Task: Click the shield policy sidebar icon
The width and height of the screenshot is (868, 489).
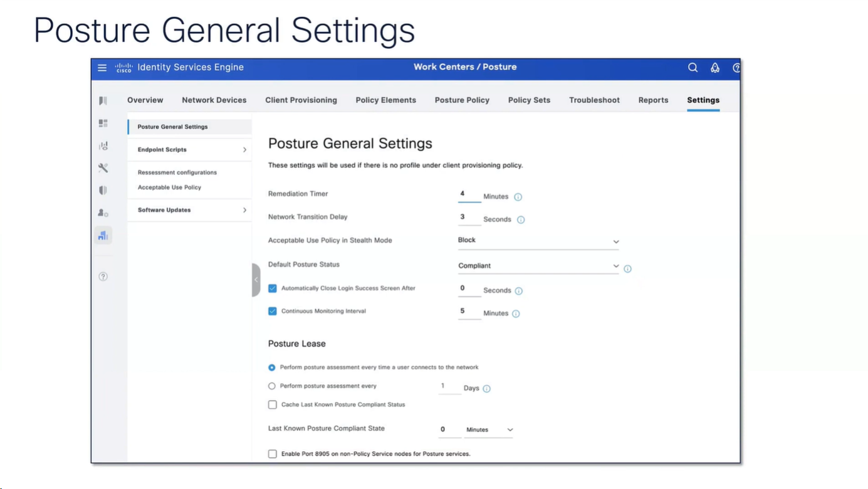Action: click(103, 191)
